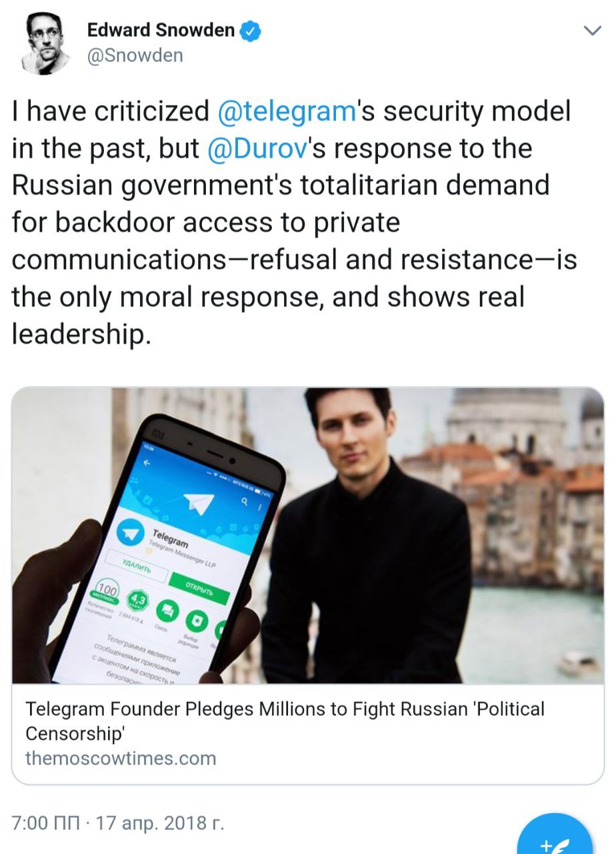The width and height of the screenshot is (616, 854).
Task: Open the Moscow Times article image
Action: (x=308, y=536)
